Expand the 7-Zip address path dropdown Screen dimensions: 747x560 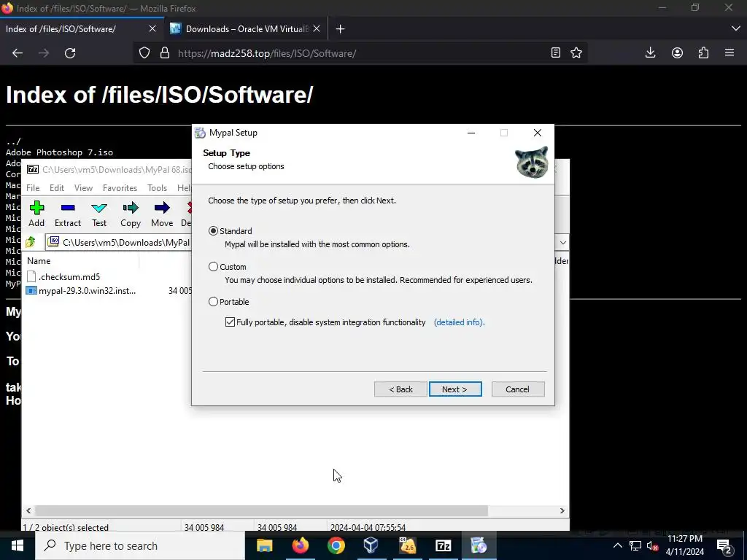pyautogui.click(x=562, y=243)
